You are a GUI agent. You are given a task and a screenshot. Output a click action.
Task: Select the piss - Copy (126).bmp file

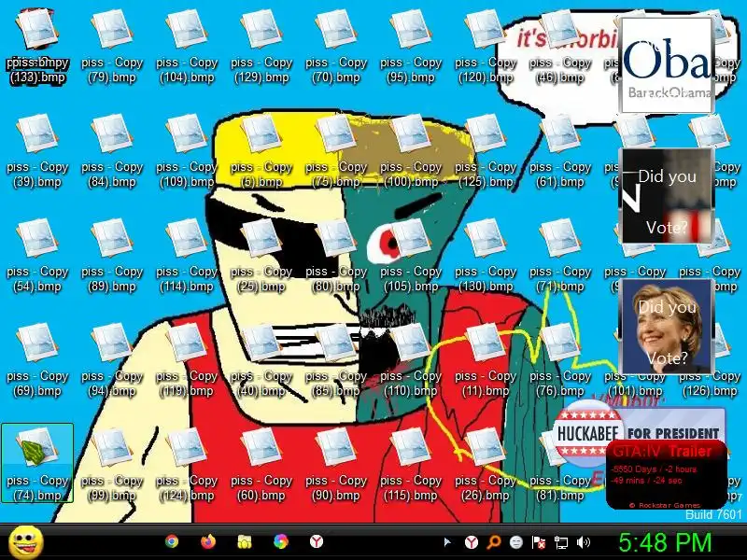710,385
